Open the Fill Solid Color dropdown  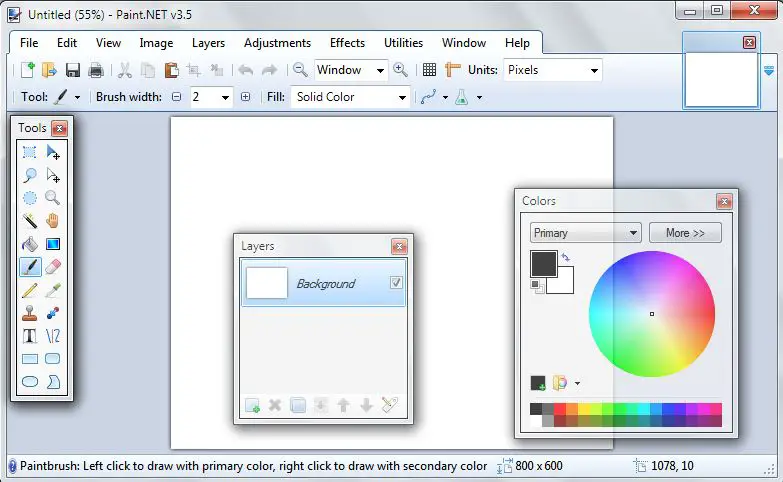[402, 97]
